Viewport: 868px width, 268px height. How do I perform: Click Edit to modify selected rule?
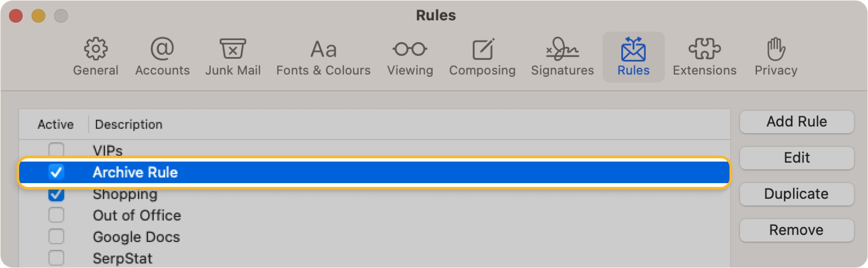(x=796, y=158)
